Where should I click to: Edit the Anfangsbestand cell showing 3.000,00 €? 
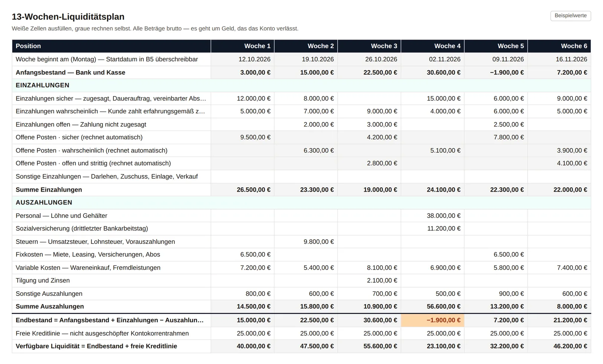pos(242,73)
